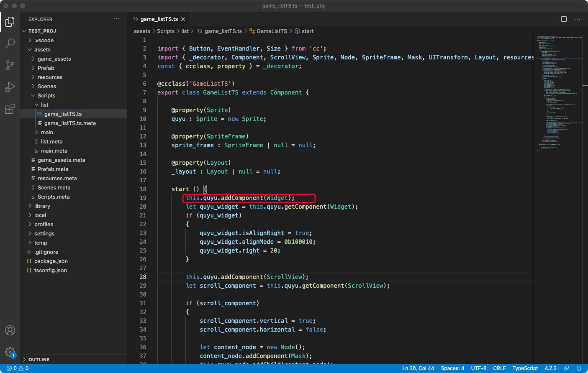Open the Manage gear icon
Image resolution: width=588 pixels, height=373 pixels.
tap(10, 352)
